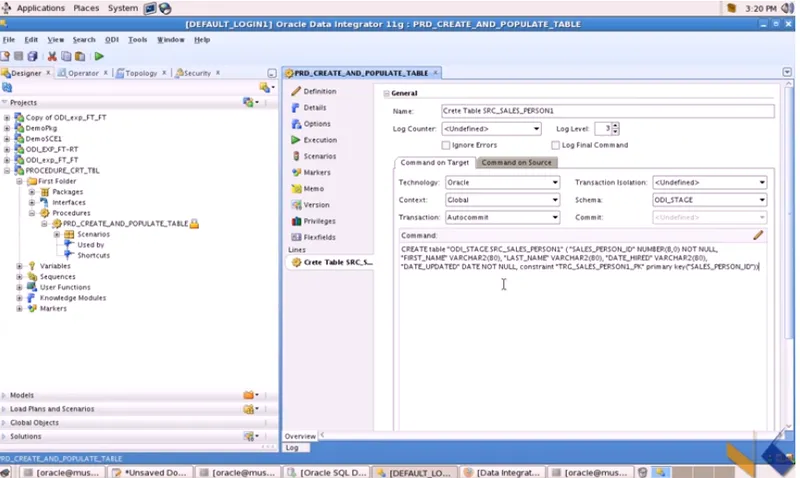The image size is (800, 478).
Task: Select Crete Table SRC_S... line item
Action: point(332,262)
